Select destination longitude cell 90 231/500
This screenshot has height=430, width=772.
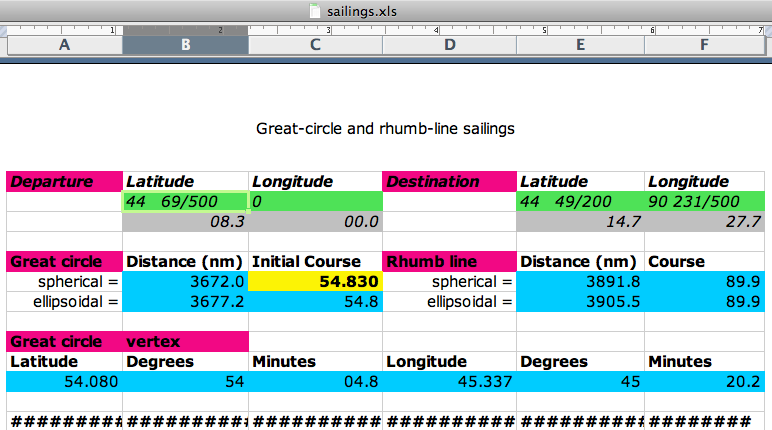[x=705, y=202]
